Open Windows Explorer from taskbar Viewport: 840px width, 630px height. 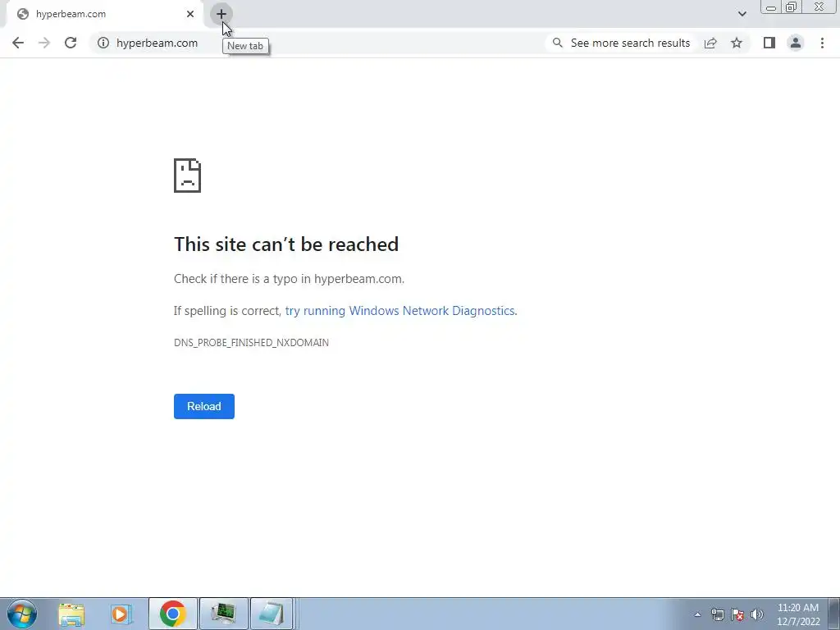coord(71,614)
